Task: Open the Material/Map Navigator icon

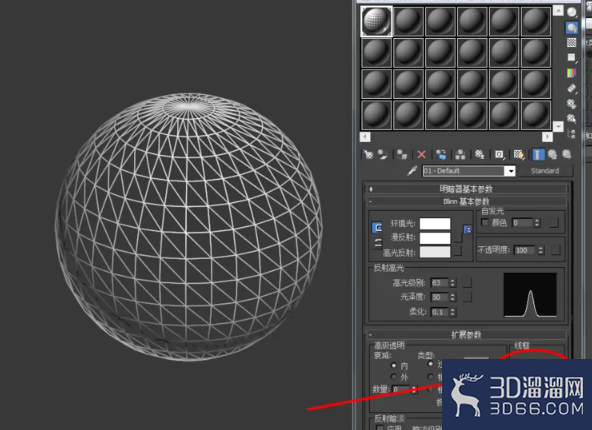Action: [572, 133]
